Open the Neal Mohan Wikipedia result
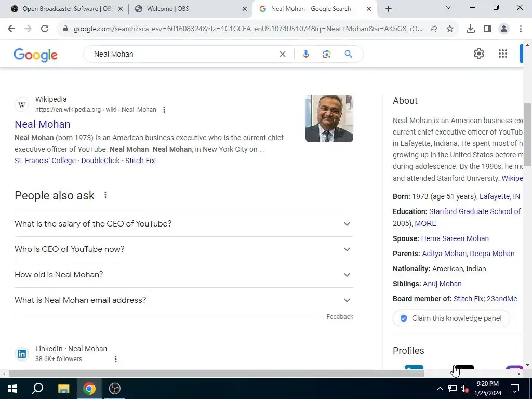Image resolution: width=532 pixels, height=399 pixels. [43, 124]
